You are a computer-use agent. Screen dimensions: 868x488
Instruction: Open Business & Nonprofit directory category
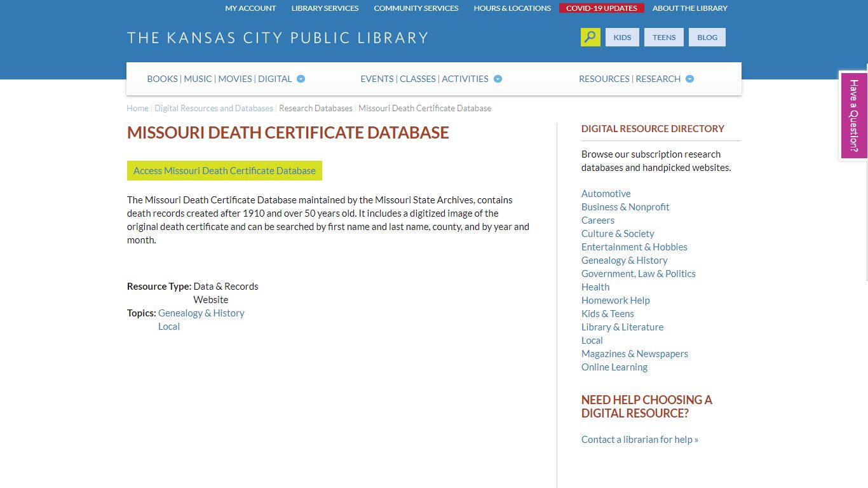coord(625,207)
